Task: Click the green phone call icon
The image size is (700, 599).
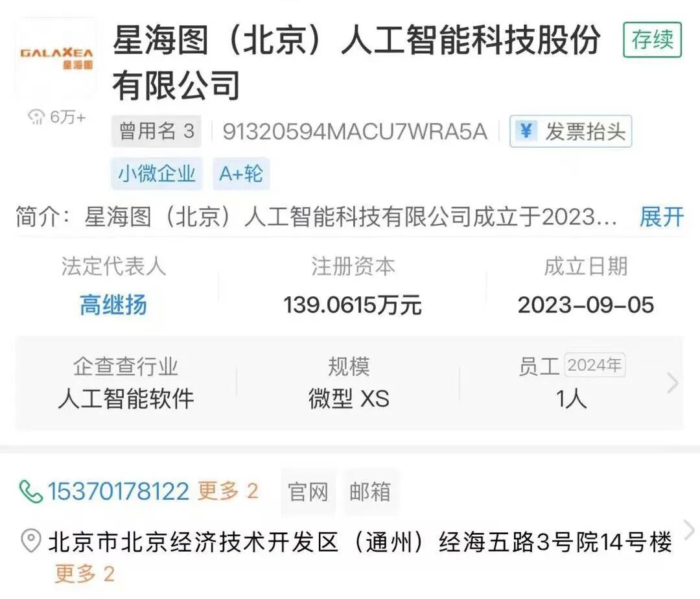Action: pos(31,491)
